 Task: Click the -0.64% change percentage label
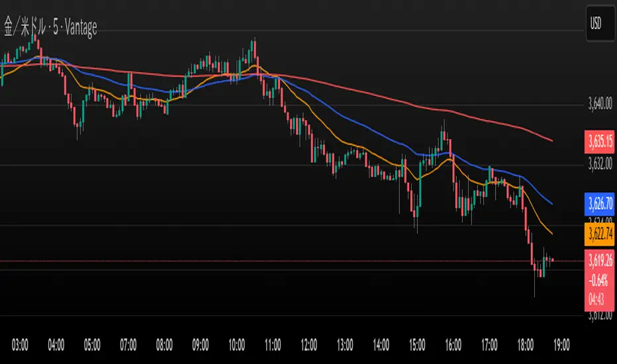tap(598, 281)
